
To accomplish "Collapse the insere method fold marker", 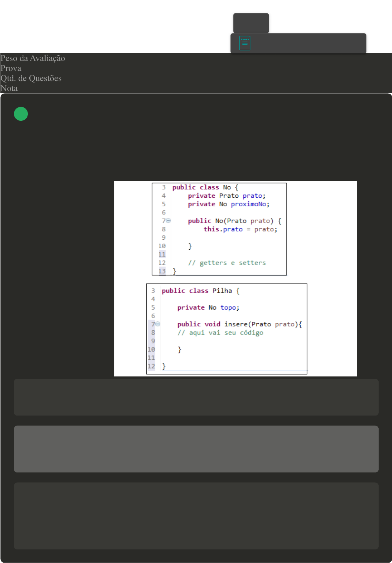I will [158, 324].
